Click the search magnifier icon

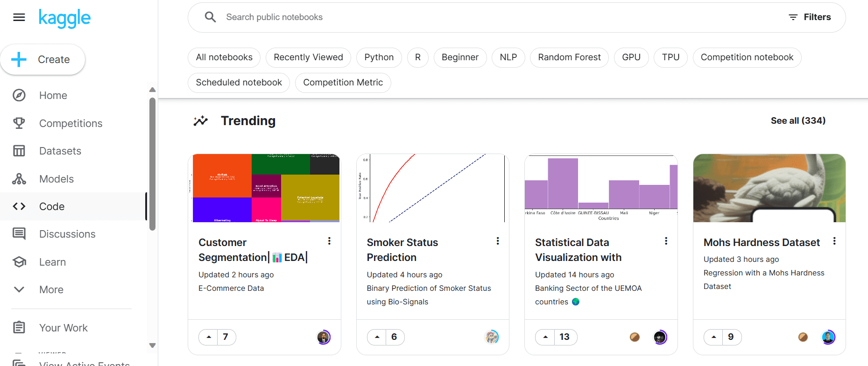coord(211,17)
